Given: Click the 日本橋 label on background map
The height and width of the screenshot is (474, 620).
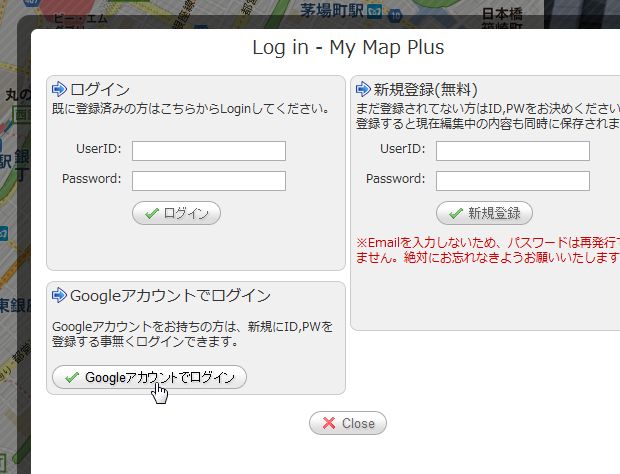Looking at the screenshot, I should pos(502,14).
